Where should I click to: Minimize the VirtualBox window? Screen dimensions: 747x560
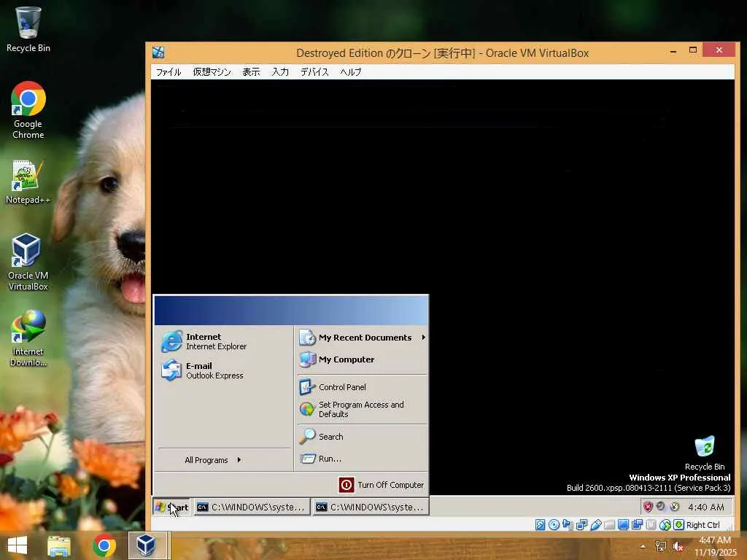tap(673, 50)
